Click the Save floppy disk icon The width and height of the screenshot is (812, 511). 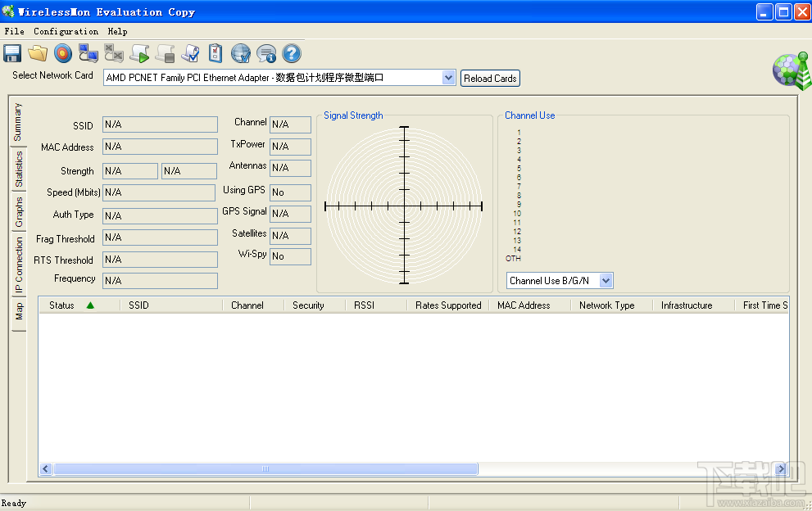click(x=12, y=54)
